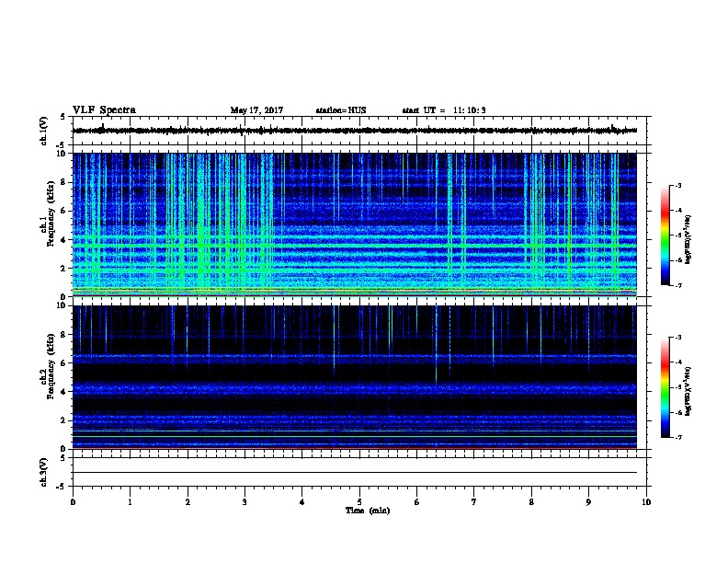Click the flat ch.3 signal line
Viewport: 728px width, 563px height.
click(x=355, y=473)
